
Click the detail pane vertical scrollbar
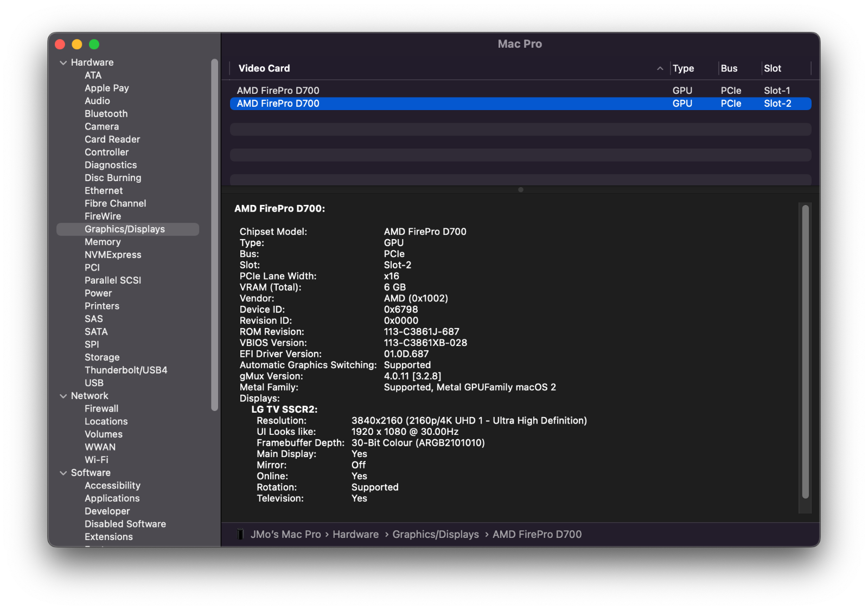point(805,352)
